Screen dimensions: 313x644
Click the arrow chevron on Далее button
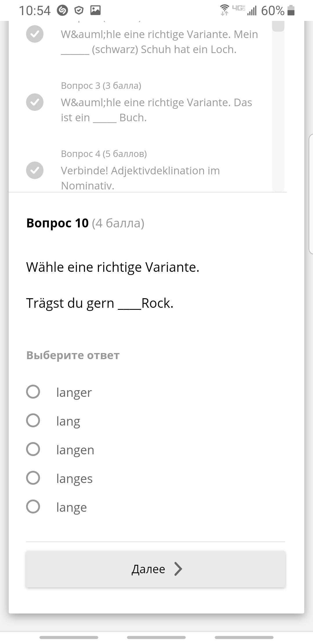point(178,569)
